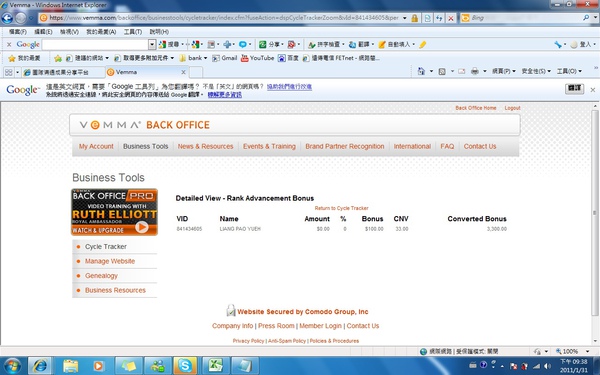Click the Press Room footer link
The height and width of the screenshot is (375, 600).
(276, 326)
